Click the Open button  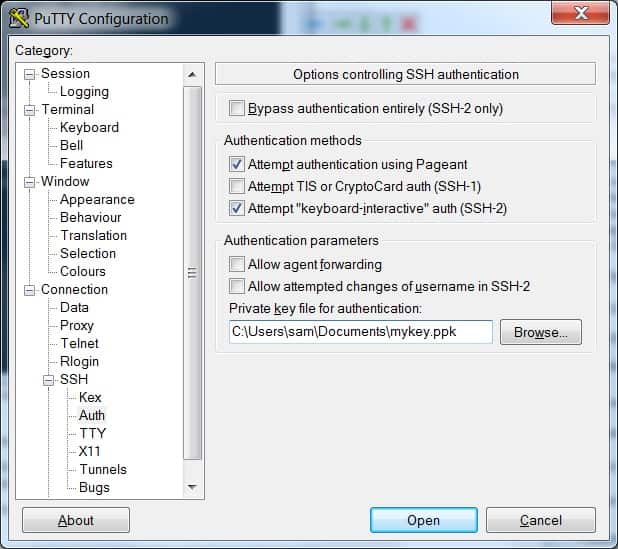pos(423,520)
